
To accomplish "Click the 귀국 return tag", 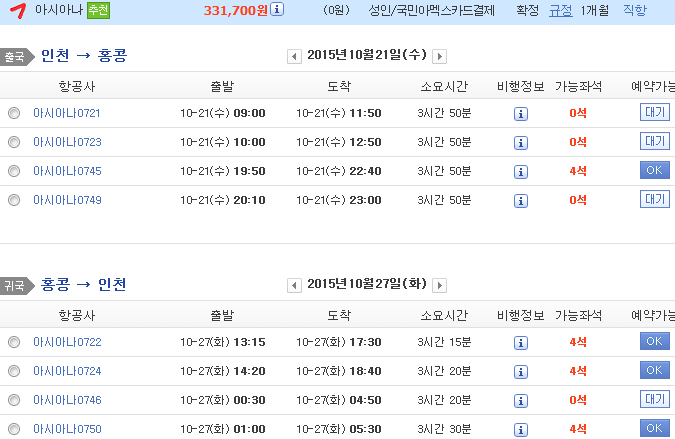I will pyautogui.click(x=15, y=286).
